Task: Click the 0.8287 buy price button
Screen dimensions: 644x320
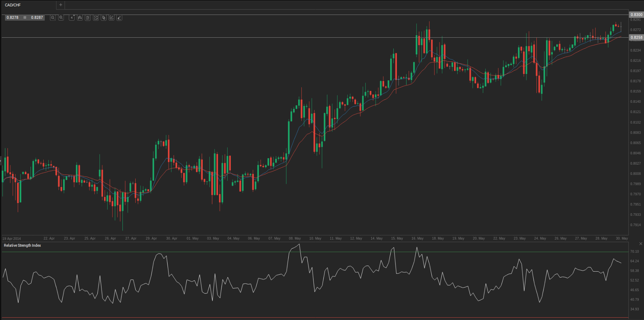Action: coord(37,17)
